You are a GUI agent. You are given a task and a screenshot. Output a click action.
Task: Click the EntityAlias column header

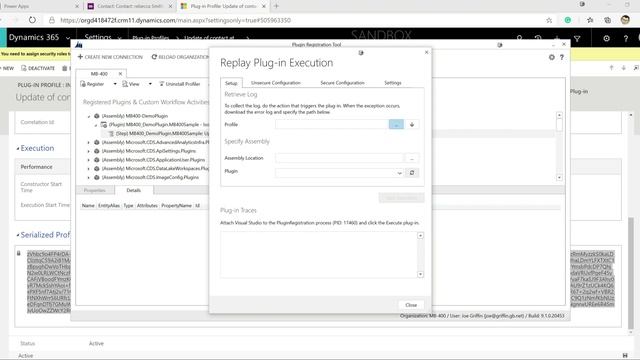point(109,205)
